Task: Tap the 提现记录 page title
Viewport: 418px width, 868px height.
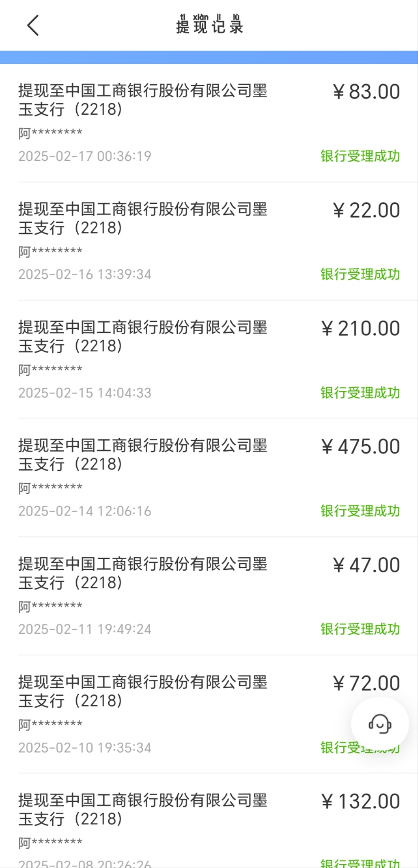Action: click(x=210, y=25)
